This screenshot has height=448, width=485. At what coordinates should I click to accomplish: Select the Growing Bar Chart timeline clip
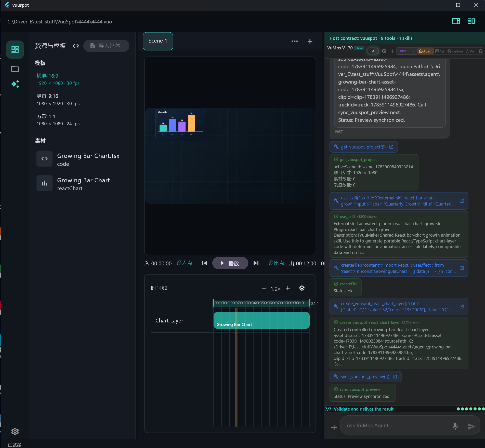[x=261, y=320]
